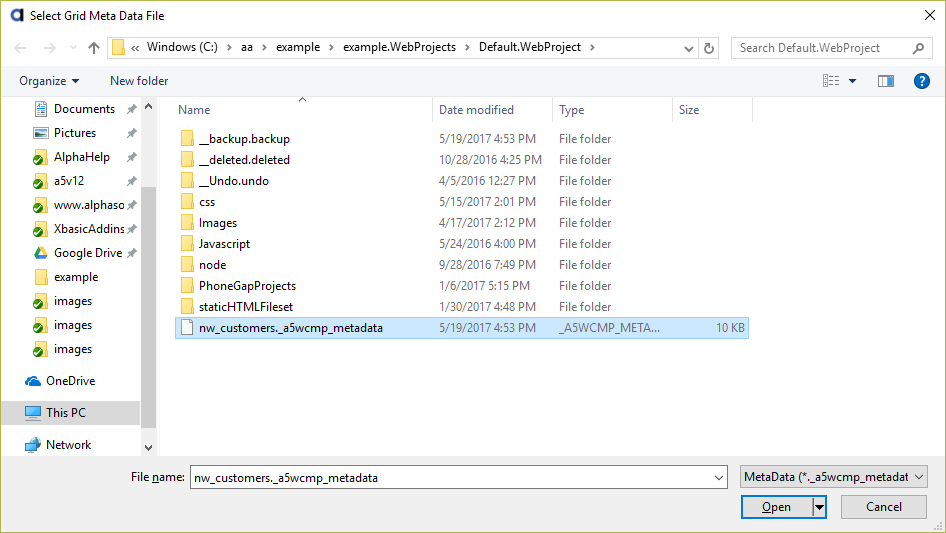
Task: Open the address bar history dropdown
Action: click(x=688, y=48)
